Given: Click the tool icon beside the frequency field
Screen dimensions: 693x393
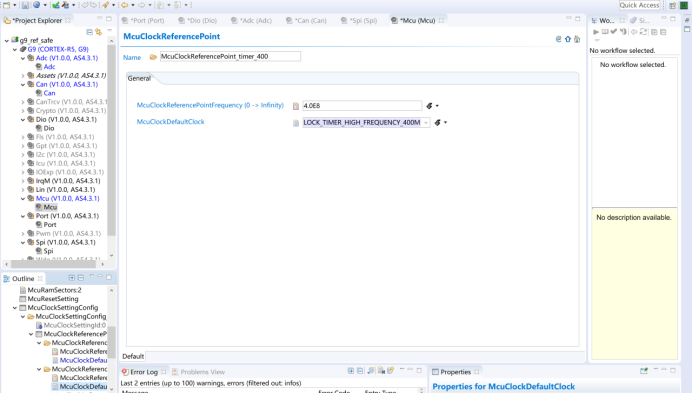Looking at the screenshot, I should pos(429,106).
